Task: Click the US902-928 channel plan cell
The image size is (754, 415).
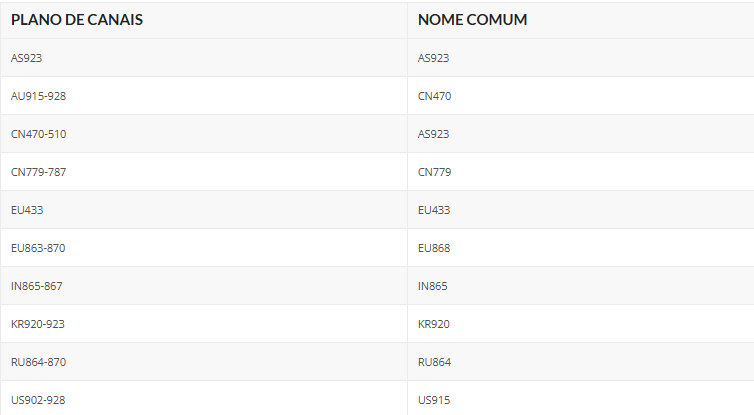Action: coord(38,400)
